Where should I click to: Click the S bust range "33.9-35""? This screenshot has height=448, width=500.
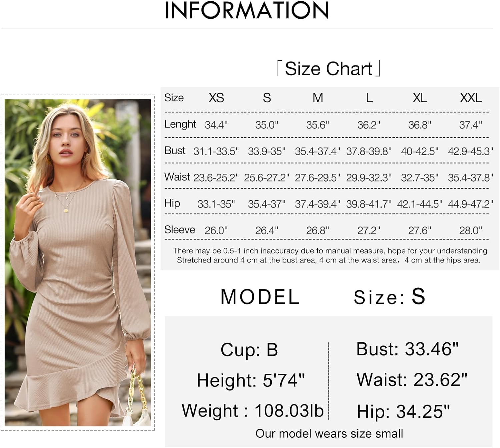coord(267,151)
